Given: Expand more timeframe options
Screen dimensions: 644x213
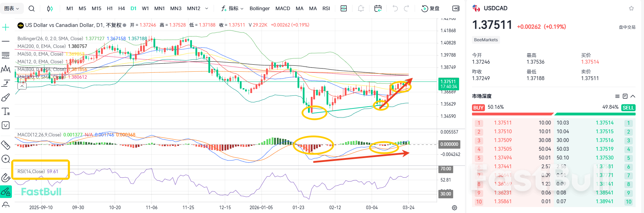Looking at the screenshot, I should point(207,8).
